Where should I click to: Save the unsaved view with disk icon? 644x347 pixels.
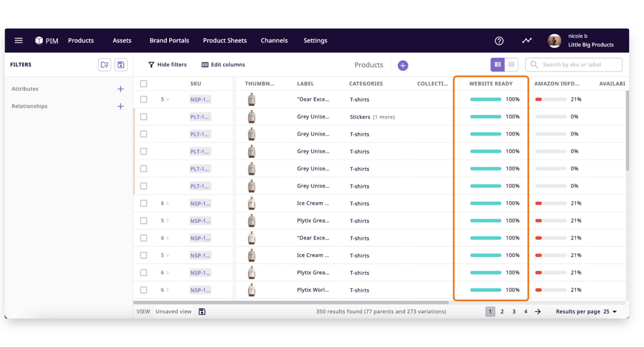202,312
